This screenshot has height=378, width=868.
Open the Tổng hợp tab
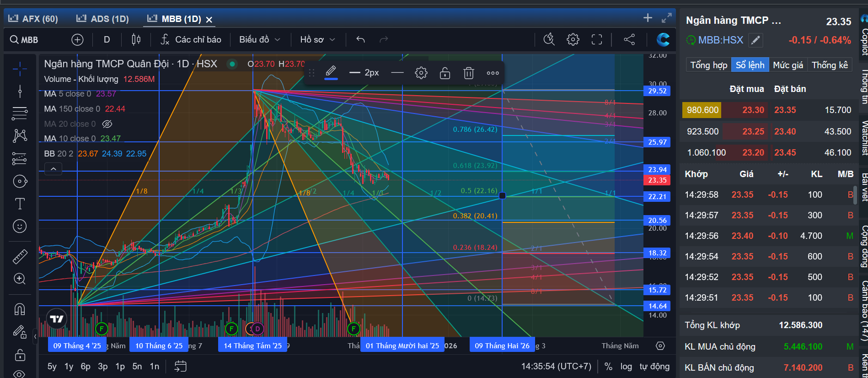708,65
